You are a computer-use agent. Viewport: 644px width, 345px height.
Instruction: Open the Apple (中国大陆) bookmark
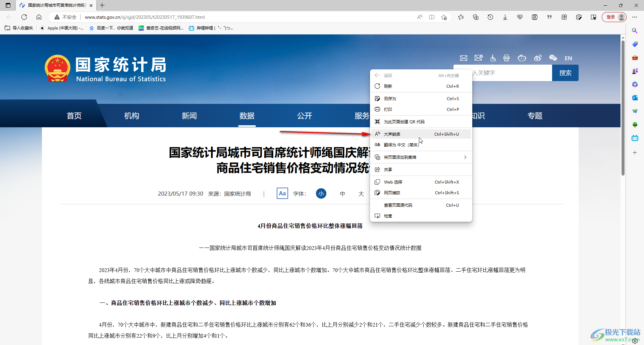(62, 28)
